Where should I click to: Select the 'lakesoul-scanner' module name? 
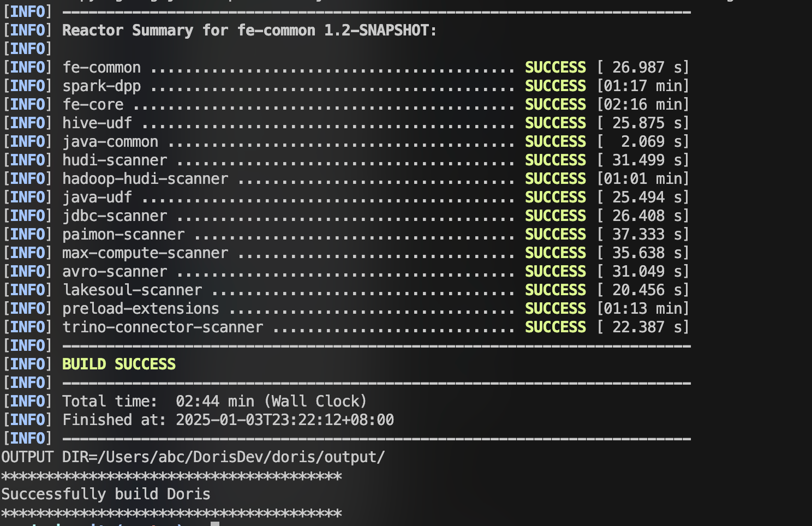pos(132,290)
